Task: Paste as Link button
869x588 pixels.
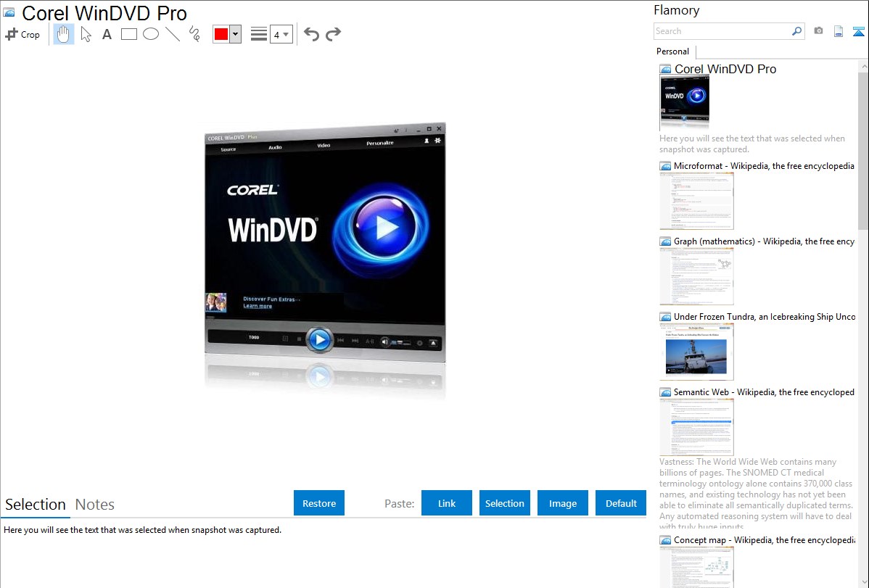Action: coord(447,503)
